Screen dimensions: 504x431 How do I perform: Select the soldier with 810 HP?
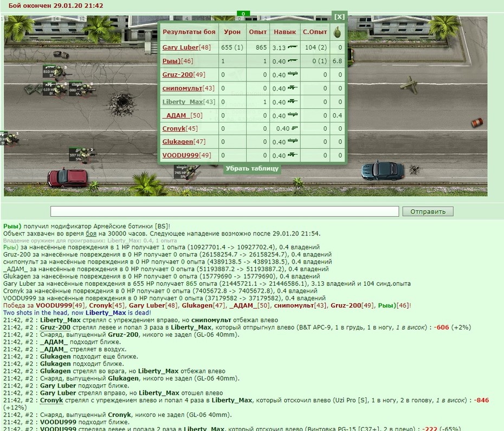[x=59, y=73]
